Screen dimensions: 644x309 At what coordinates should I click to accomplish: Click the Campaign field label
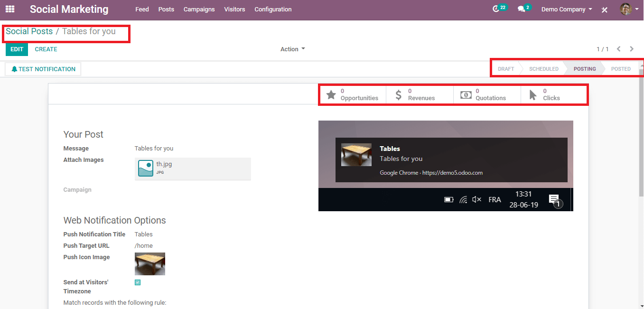tap(77, 190)
